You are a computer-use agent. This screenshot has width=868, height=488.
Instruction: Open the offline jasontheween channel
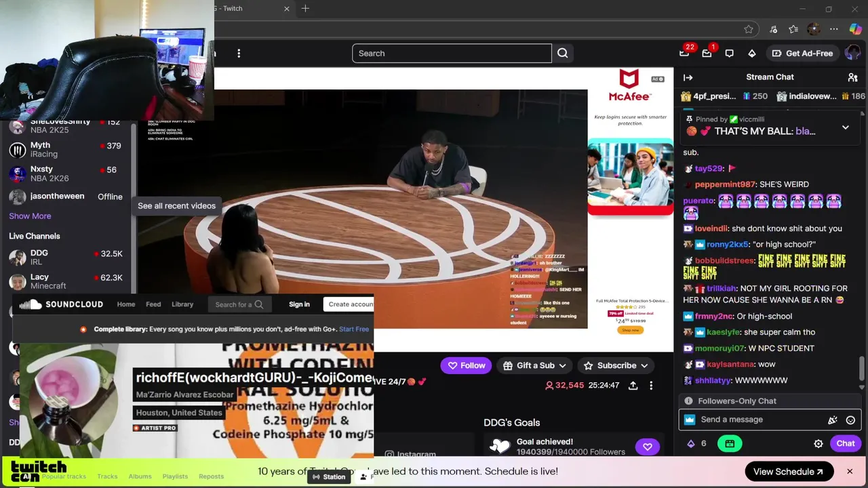tap(66, 197)
